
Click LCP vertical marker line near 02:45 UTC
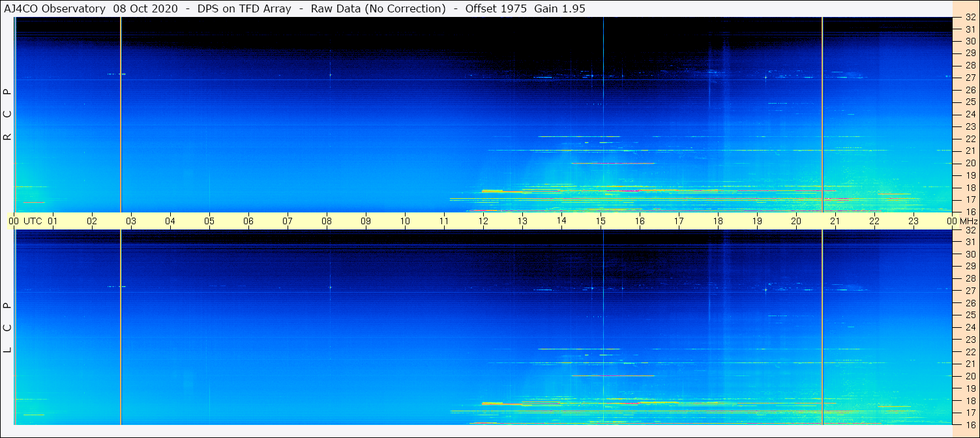[x=121, y=327]
